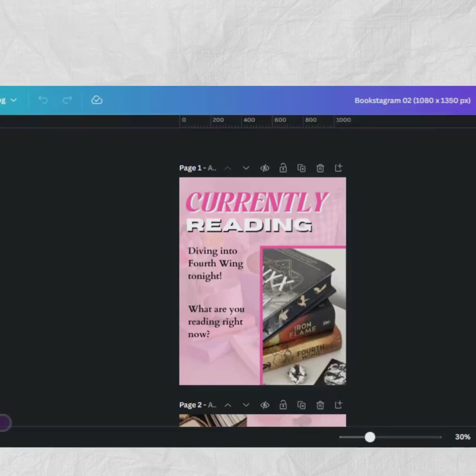This screenshot has height=476, width=476.
Task: Open the dropdown chevron left of undo
Action: (14, 100)
